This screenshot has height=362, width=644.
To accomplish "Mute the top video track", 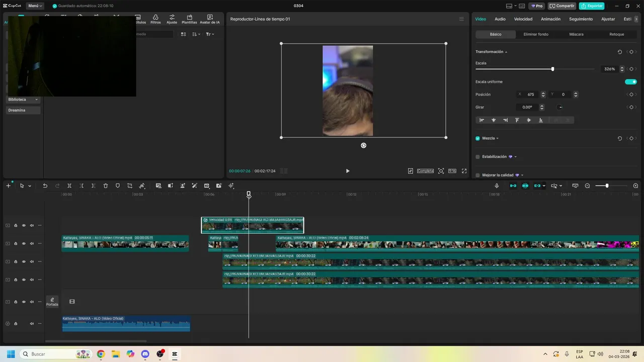I will click(32, 225).
